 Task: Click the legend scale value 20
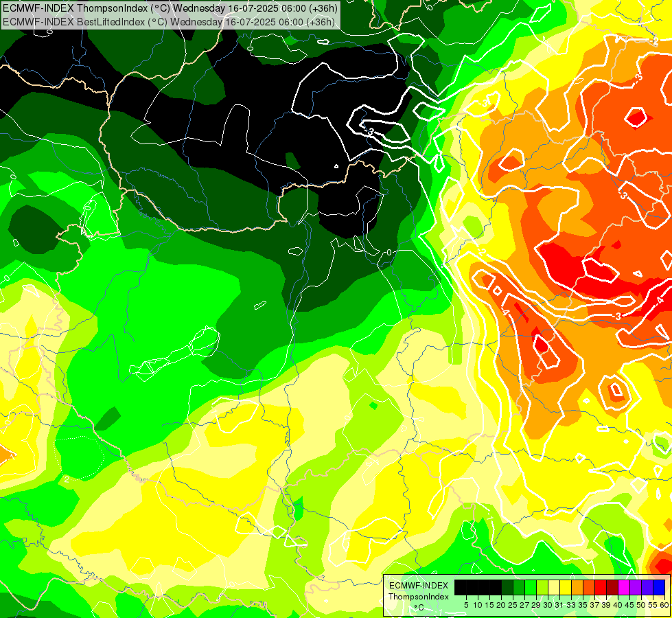point(502,605)
